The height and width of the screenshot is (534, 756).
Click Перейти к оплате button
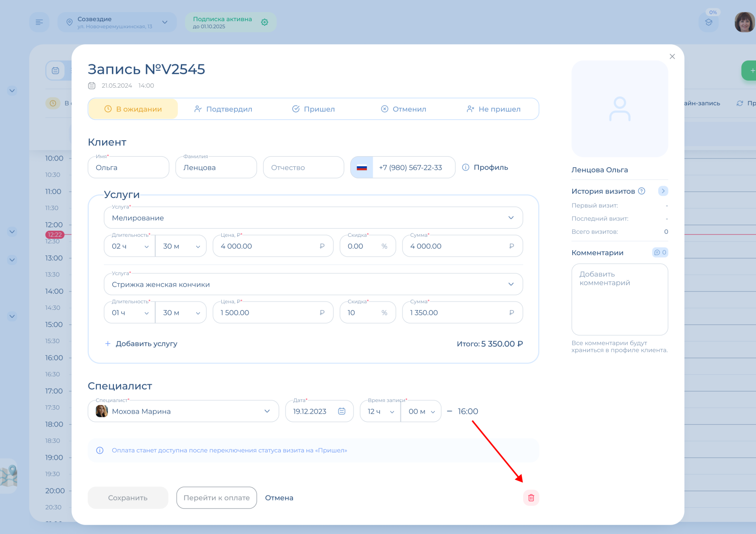(x=217, y=498)
